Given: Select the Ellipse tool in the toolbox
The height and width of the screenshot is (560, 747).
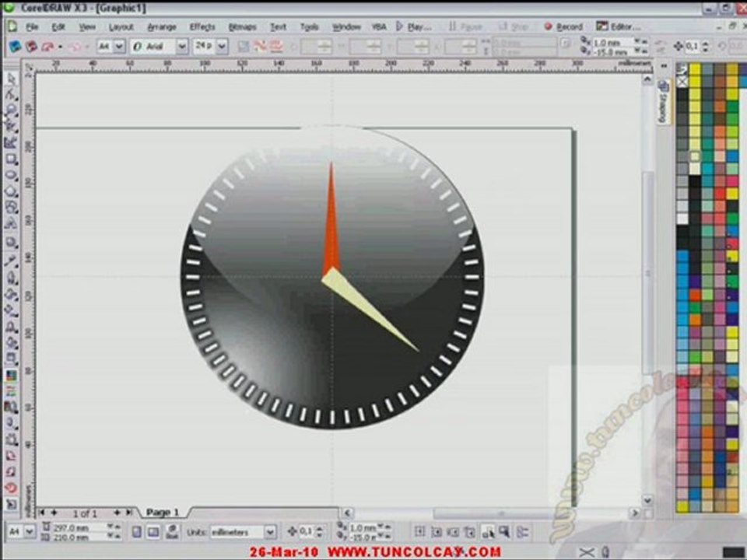Looking at the screenshot, I should click(12, 175).
